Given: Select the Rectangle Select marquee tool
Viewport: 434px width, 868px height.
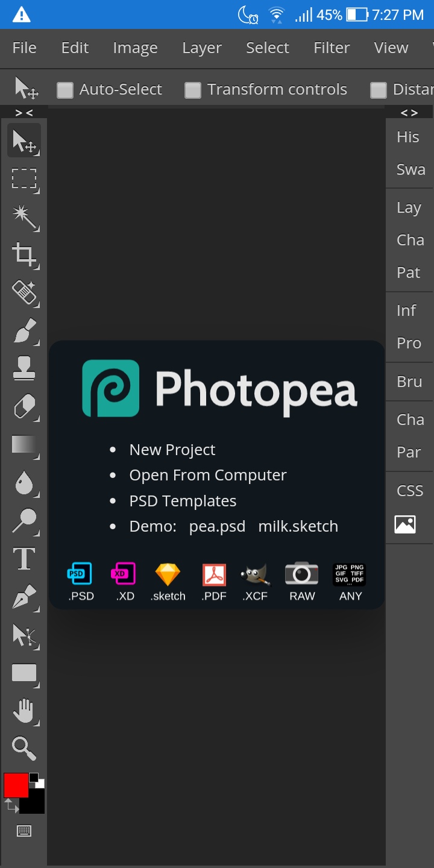Looking at the screenshot, I should coord(24,178).
